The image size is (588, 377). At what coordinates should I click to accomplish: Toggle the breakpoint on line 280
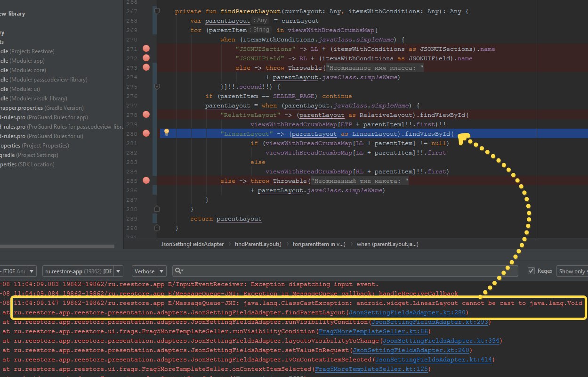coord(146,133)
